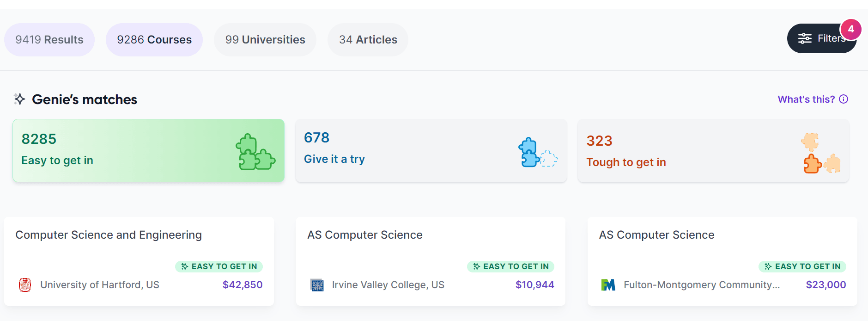The width and height of the screenshot is (868, 321).
Task: Click the info icon beside What's this?
Action: 844,99
